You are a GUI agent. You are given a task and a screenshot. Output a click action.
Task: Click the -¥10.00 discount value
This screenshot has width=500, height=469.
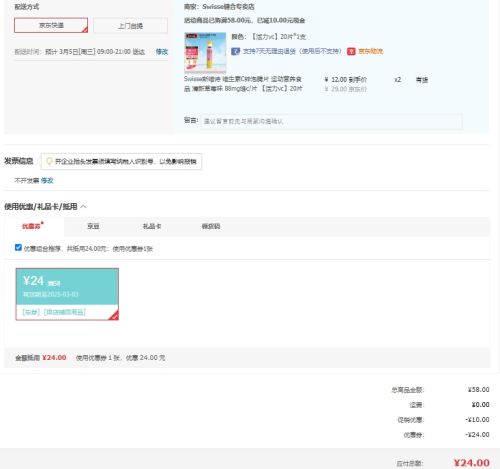[x=477, y=420]
